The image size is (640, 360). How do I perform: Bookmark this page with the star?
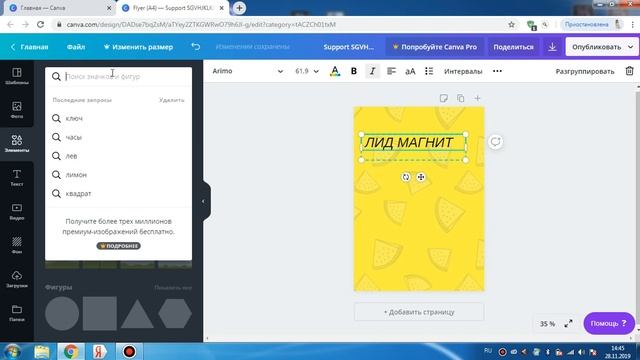511,24
